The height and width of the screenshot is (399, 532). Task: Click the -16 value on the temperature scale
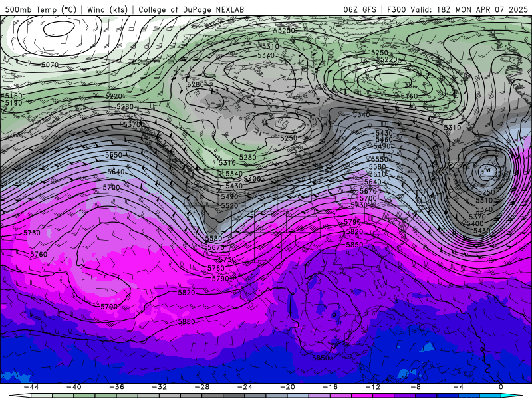(x=330, y=387)
